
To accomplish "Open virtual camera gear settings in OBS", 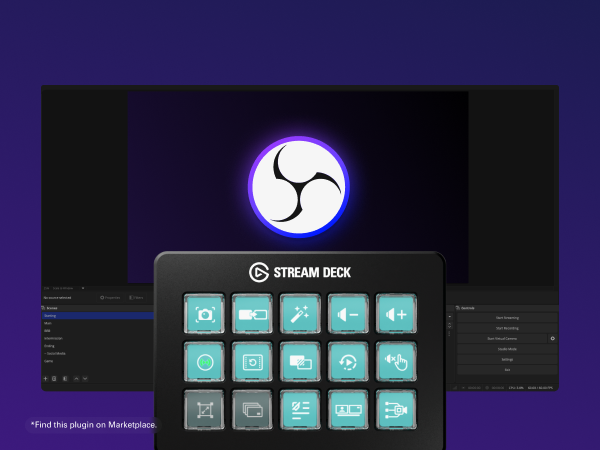I will 553,338.
